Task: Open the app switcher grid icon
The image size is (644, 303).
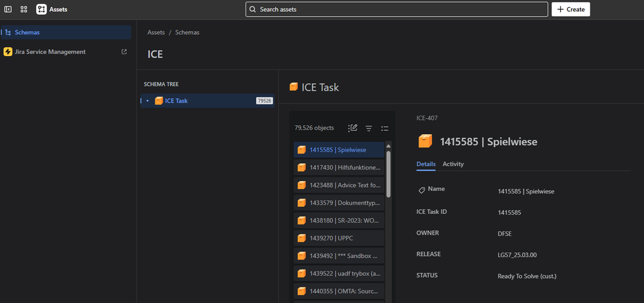Action: 24,9
